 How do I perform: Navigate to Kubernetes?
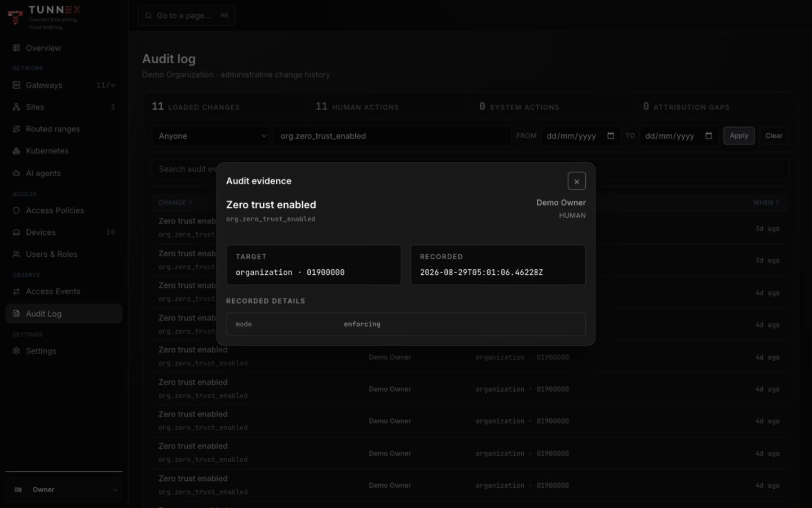point(64,151)
